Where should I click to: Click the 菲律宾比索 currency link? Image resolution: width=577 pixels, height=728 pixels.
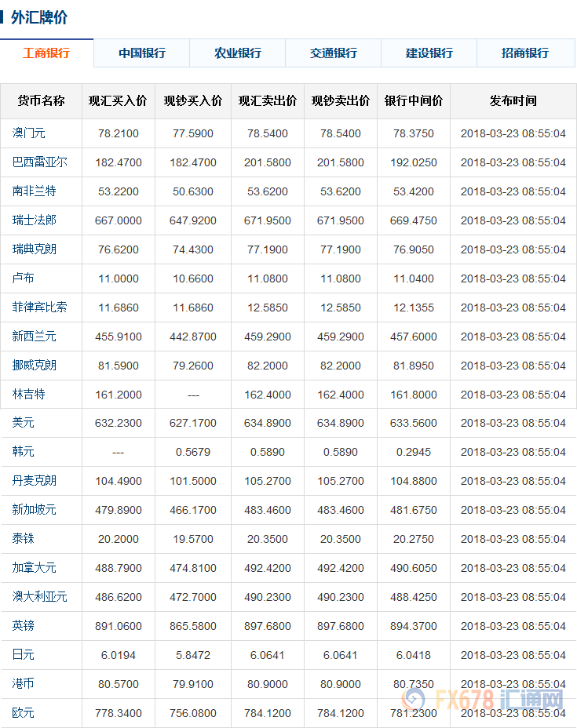coord(39,308)
